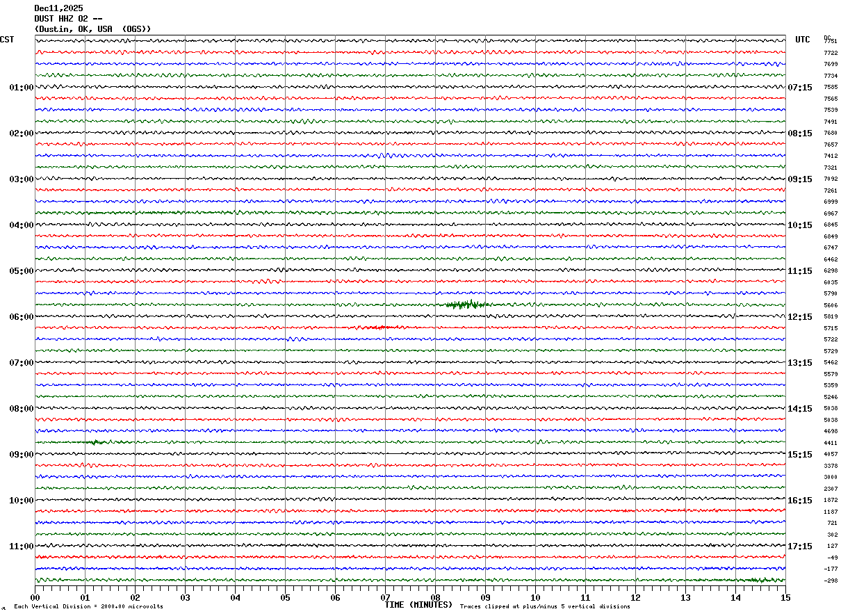Click the 5579 DC offset value
This screenshot has height=616, width=841.
click(x=831, y=374)
